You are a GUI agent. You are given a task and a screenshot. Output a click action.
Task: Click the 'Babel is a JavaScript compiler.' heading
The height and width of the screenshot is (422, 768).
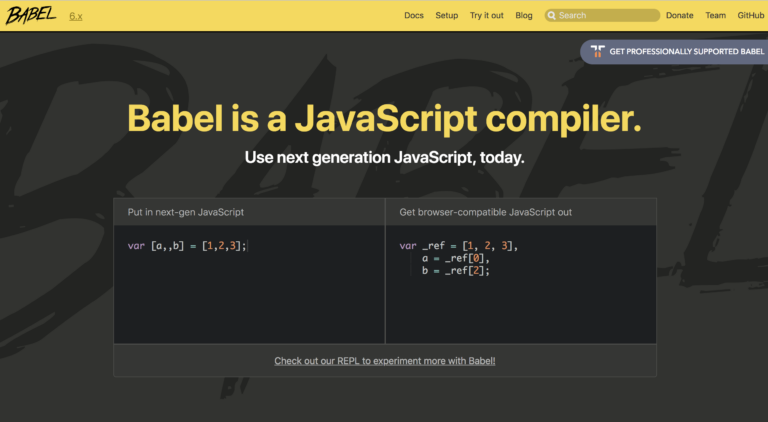pos(384,118)
